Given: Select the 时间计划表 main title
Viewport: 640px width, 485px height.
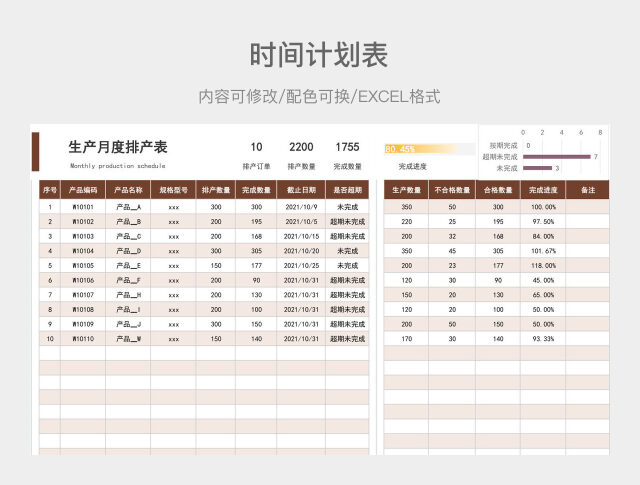Looking at the screenshot, I should coord(319,55).
